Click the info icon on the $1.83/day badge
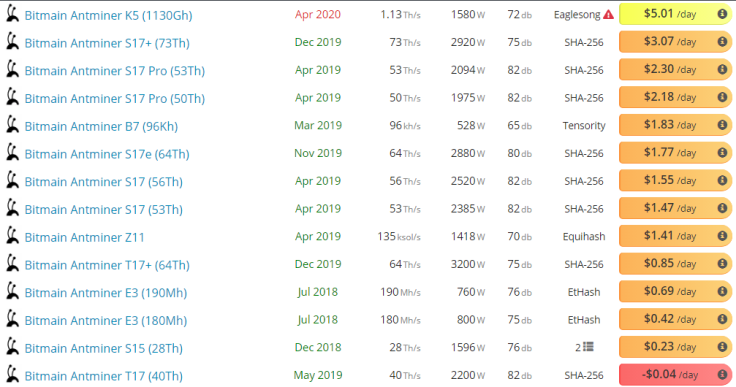Screen dimensions: 736x387 pyautogui.click(x=722, y=125)
